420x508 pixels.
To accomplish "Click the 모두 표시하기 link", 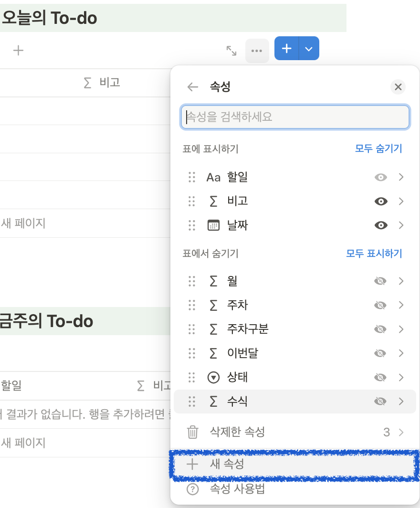I will tap(378, 254).
